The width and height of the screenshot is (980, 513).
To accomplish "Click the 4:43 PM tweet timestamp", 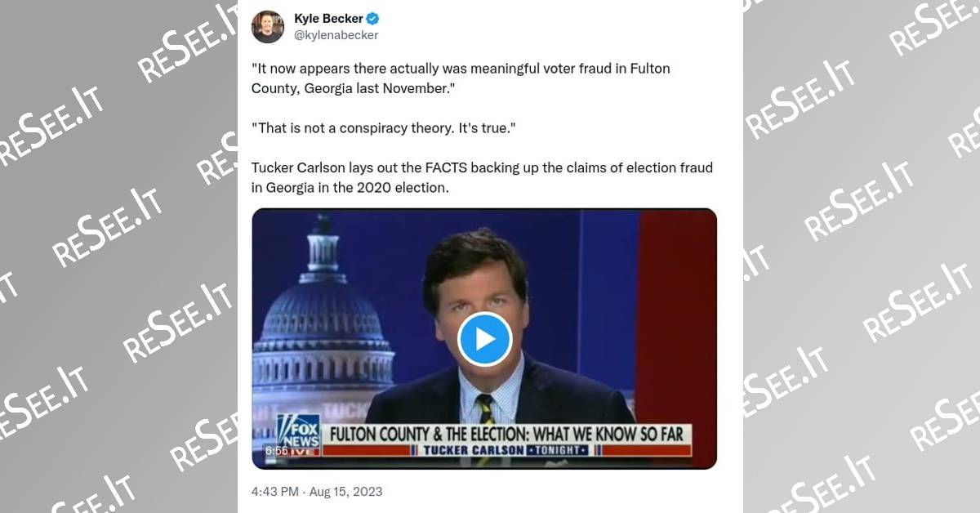I will [x=277, y=492].
